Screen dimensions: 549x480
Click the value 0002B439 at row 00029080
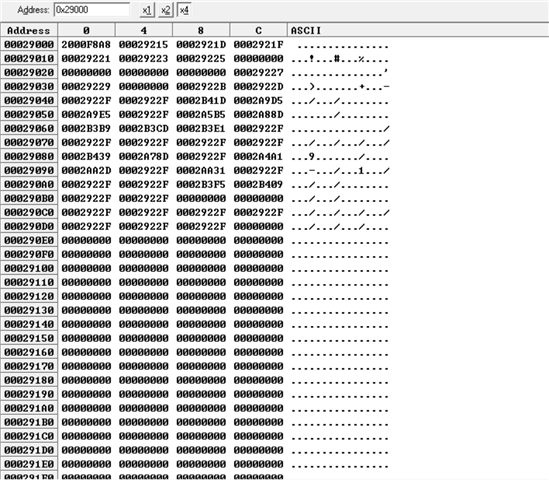tap(86, 156)
